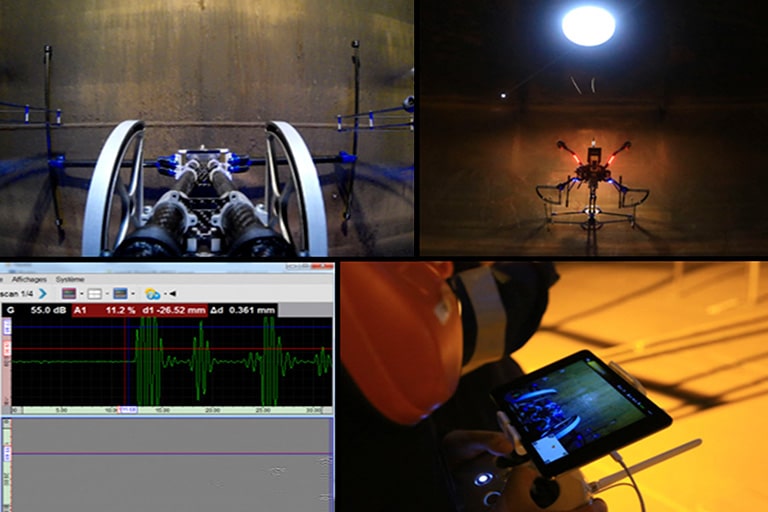Open dropdown next to the cloud icon

point(165,294)
